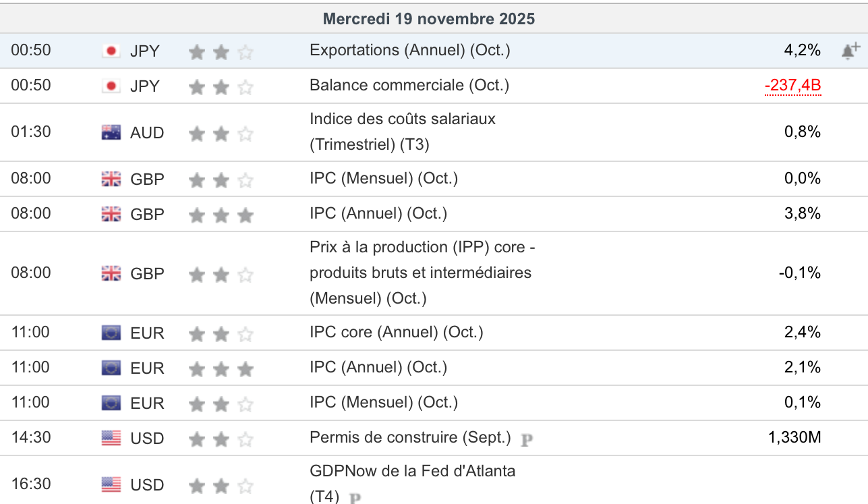Click the 1,330M Permis de construire value
868x504 pixels.
click(x=794, y=438)
